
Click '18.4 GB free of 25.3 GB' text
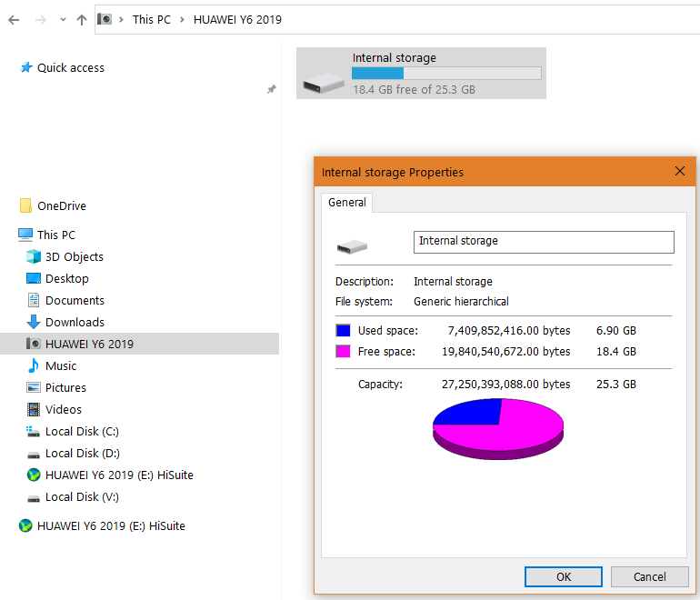(414, 90)
